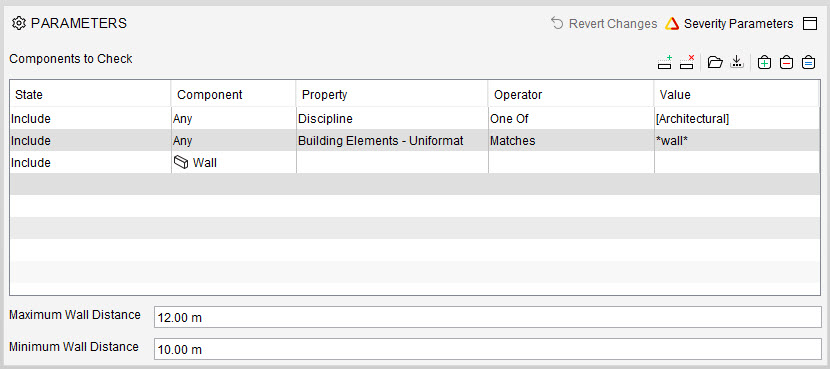This screenshot has height=369, width=830.
Task: Select Building Elements - Uniformat property cell
Action: click(392, 141)
